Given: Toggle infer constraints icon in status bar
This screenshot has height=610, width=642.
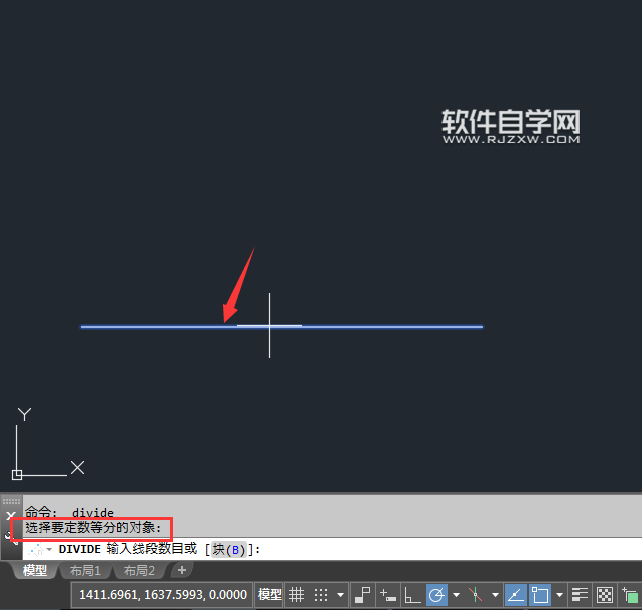Looking at the screenshot, I should point(363,594).
